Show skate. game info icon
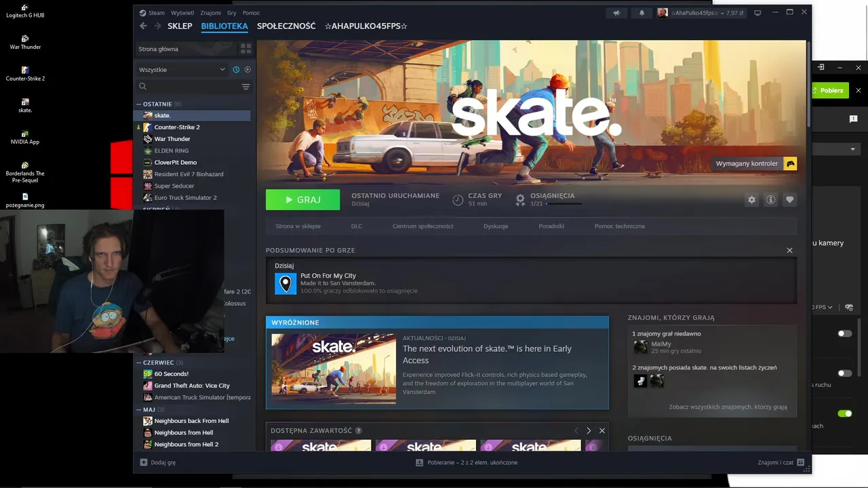 point(770,200)
